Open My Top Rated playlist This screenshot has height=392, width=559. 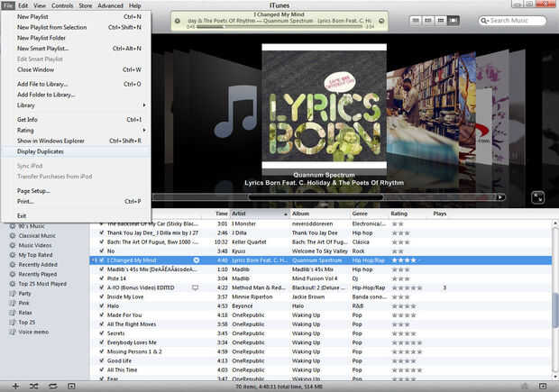[x=35, y=255]
